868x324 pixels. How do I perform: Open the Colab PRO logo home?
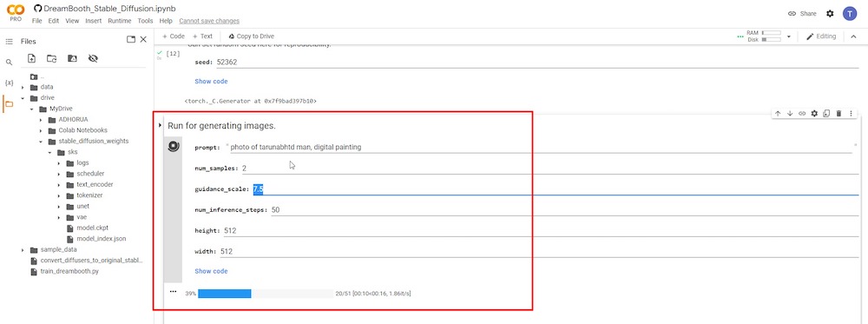[15, 12]
